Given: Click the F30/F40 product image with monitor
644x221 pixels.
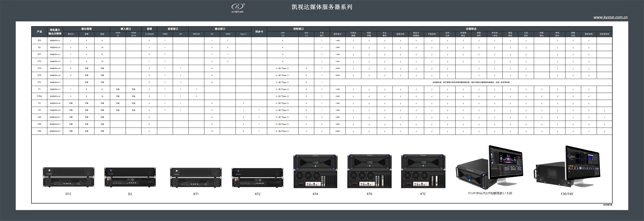Looking at the screenshot, I should [567, 166].
